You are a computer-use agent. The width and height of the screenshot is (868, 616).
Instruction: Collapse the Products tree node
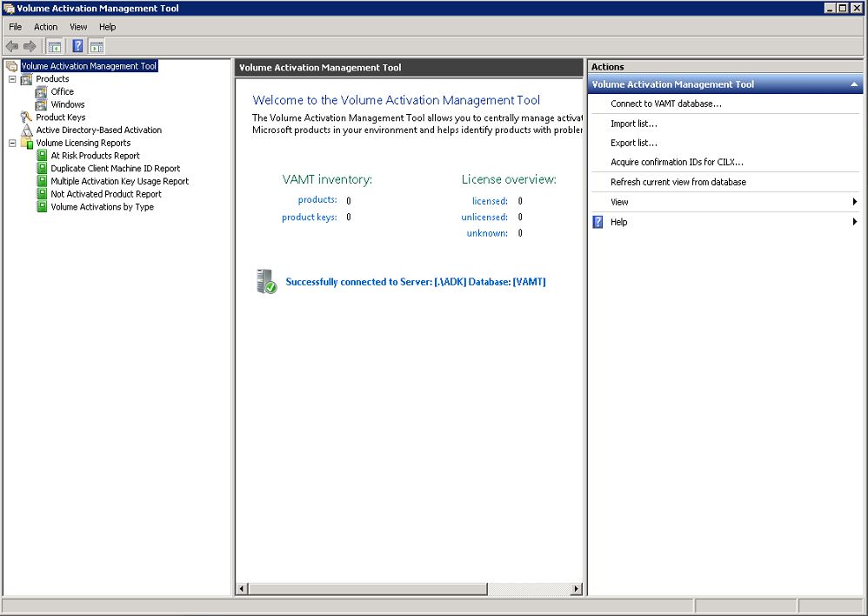12,79
